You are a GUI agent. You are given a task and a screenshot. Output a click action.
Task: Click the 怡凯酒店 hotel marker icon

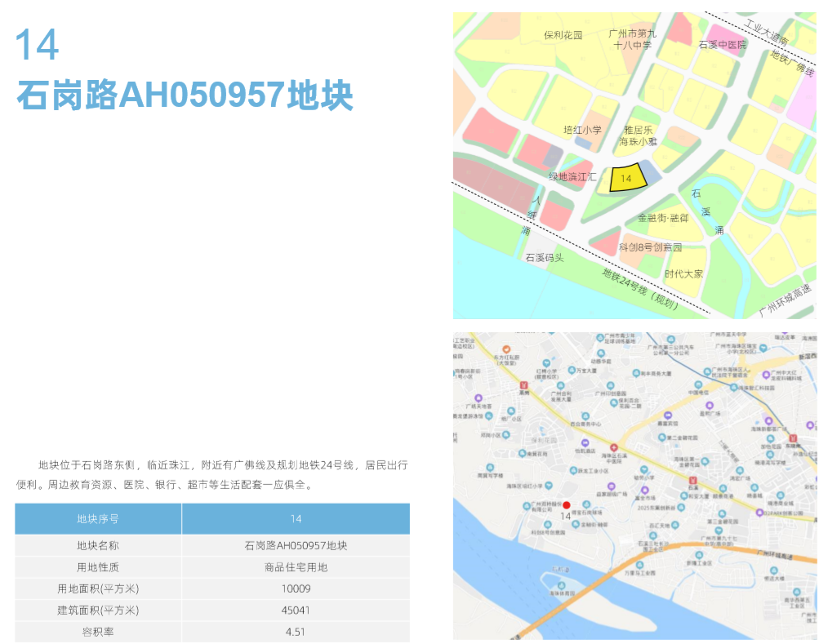click(585, 443)
